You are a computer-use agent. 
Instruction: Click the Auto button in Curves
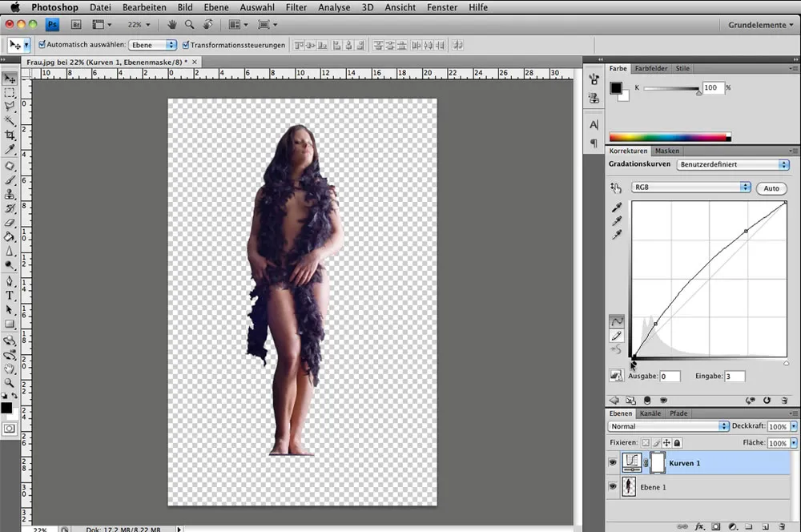pyautogui.click(x=771, y=188)
